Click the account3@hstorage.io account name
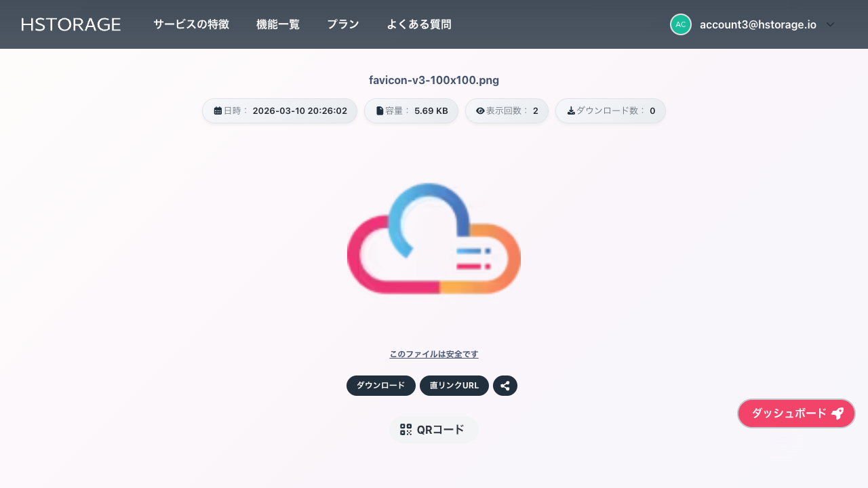Image resolution: width=868 pixels, height=488 pixels. pos(758,24)
